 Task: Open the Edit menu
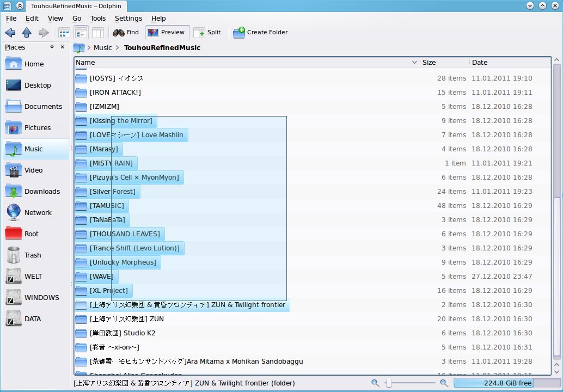32,19
